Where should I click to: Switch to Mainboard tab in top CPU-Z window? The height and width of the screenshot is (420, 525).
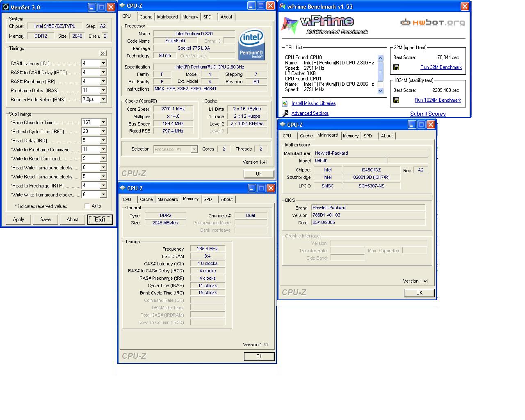point(167,17)
